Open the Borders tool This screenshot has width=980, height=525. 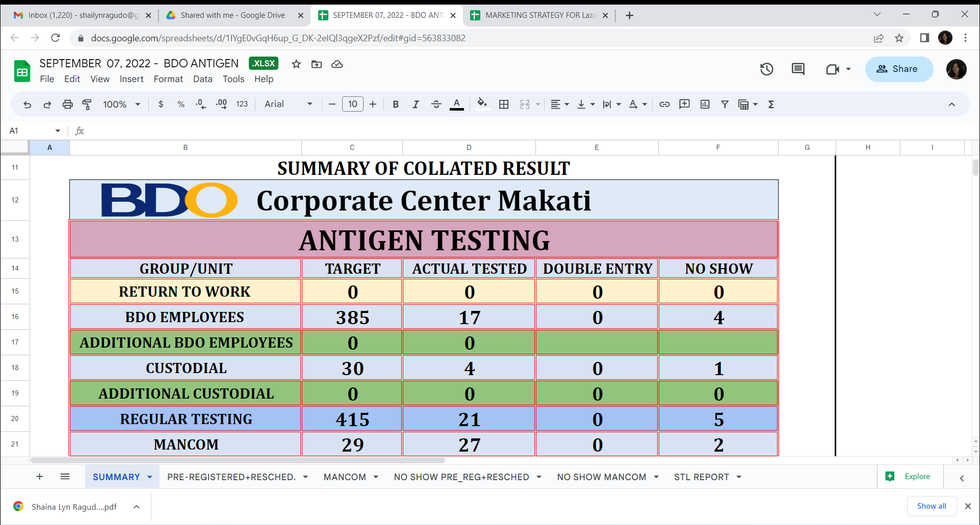pyautogui.click(x=504, y=104)
